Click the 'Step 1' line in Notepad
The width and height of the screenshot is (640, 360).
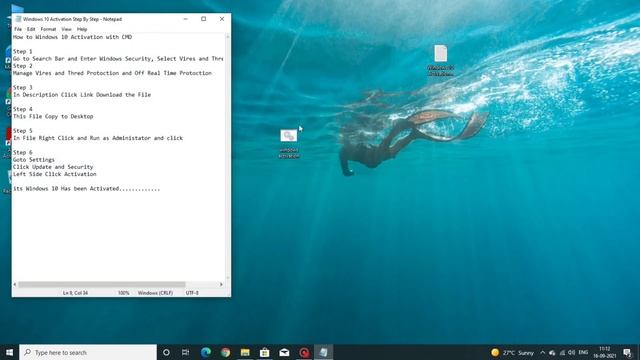tap(22, 51)
